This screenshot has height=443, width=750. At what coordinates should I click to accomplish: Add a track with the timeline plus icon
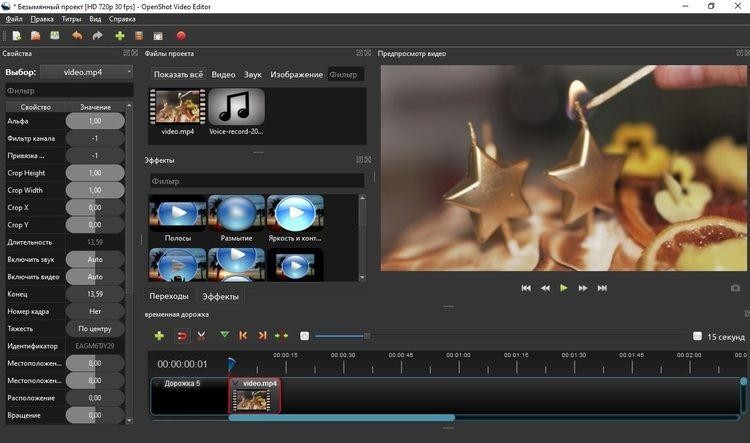(x=159, y=336)
